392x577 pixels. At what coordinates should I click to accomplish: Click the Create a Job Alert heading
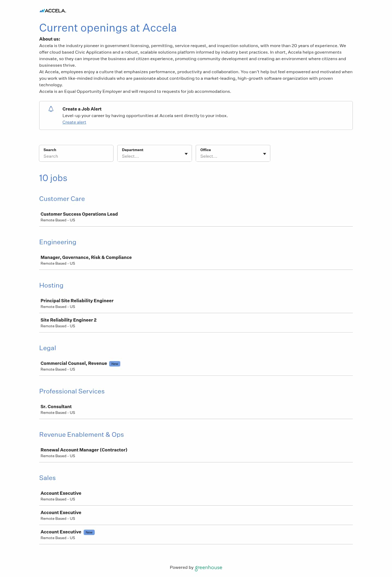coord(82,109)
